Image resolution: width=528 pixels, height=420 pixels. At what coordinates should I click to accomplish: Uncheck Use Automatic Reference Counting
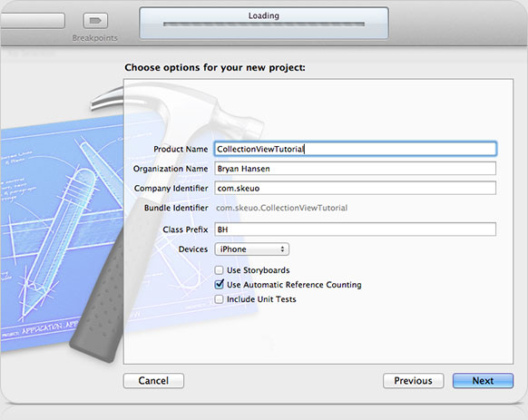(219, 285)
